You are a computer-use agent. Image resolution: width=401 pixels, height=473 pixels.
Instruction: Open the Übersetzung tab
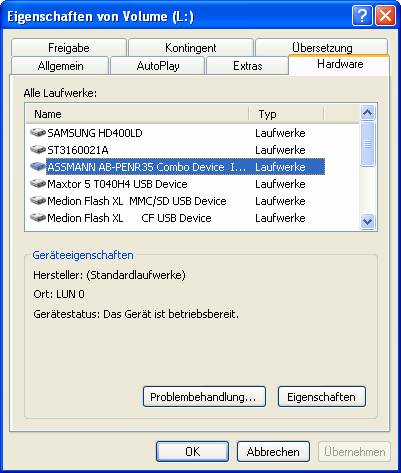tap(322, 47)
